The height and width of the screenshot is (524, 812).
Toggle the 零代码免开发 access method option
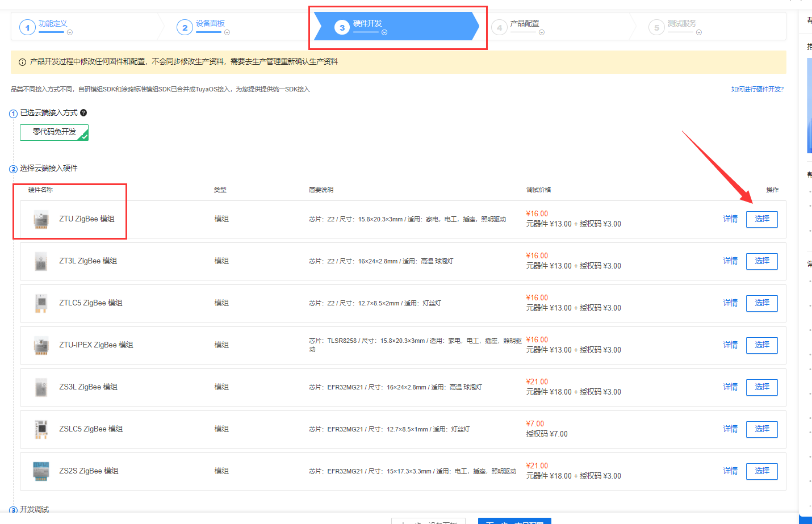(55, 132)
